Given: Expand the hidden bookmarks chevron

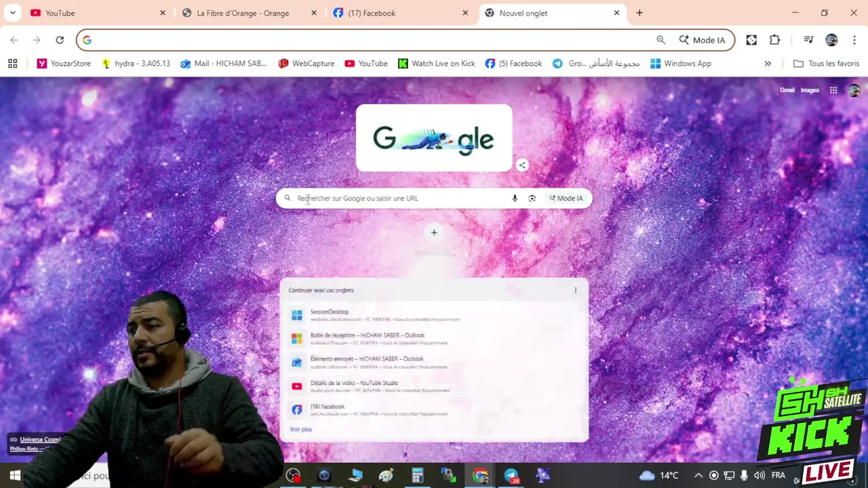Looking at the screenshot, I should pyautogui.click(x=768, y=64).
